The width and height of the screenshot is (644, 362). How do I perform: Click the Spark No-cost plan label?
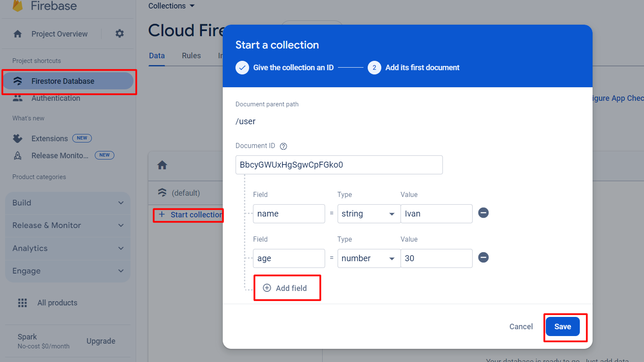pos(43,341)
